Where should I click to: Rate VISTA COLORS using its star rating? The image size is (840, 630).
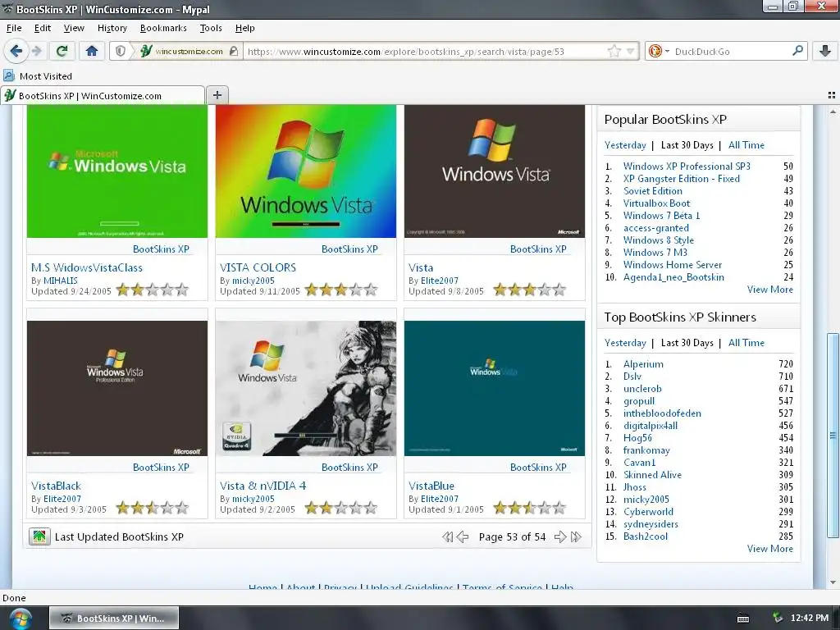click(x=340, y=290)
